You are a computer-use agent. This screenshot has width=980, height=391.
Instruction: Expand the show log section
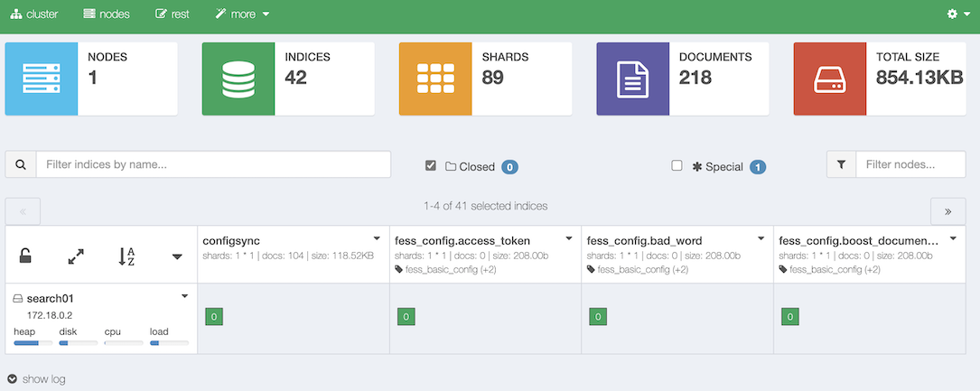pyautogui.click(x=36, y=379)
